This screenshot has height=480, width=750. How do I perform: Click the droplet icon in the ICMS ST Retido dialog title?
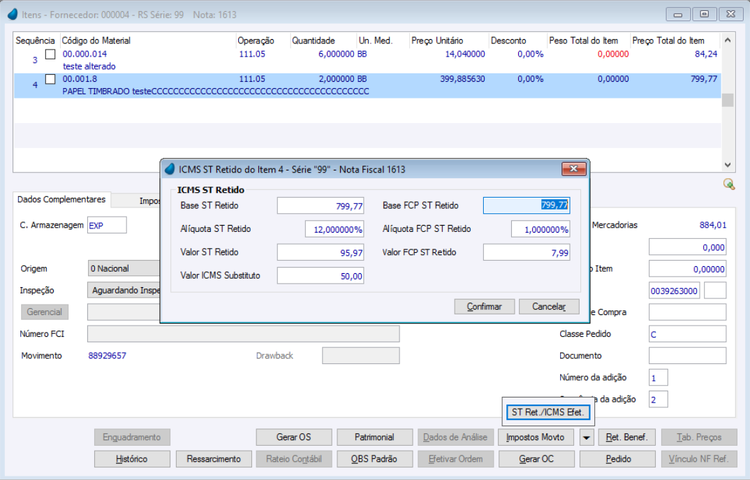click(x=169, y=169)
